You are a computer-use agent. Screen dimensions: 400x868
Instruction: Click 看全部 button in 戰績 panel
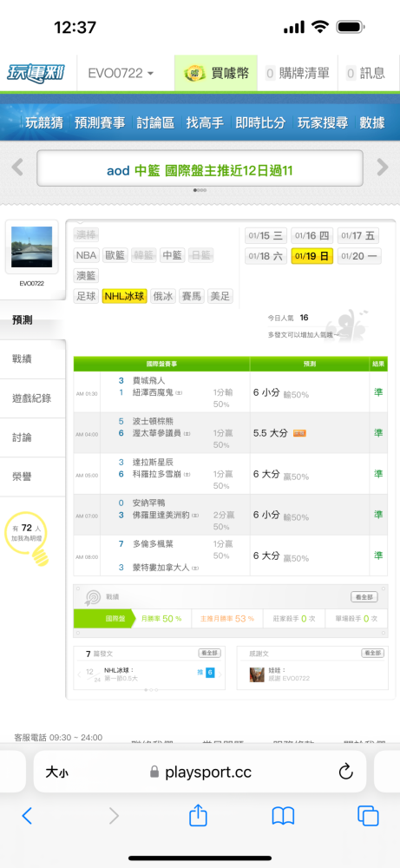pyautogui.click(x=364, y=597)
